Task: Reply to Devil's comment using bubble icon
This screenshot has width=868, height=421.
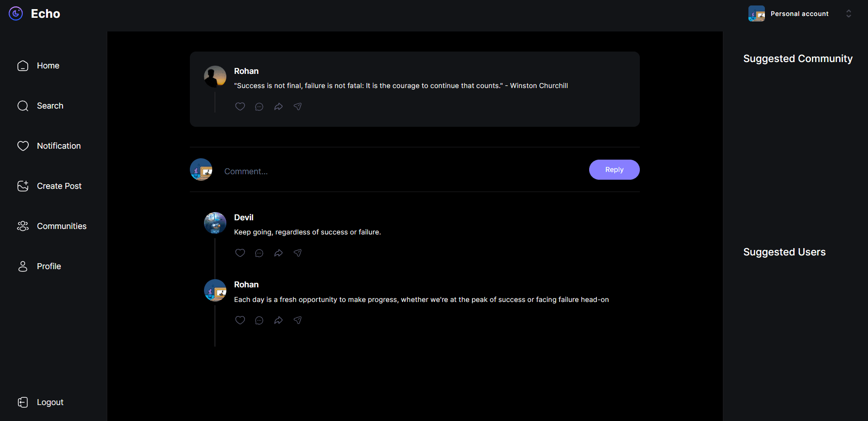Action: 259,253
